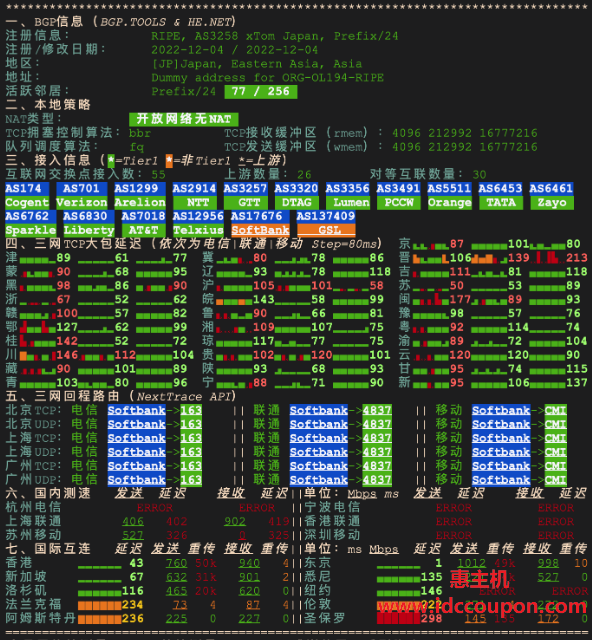Viewport: 592px width, 640px height.
Task: Click the AS7018 badge
Action: pyautogui.click(x=143, y=216)
